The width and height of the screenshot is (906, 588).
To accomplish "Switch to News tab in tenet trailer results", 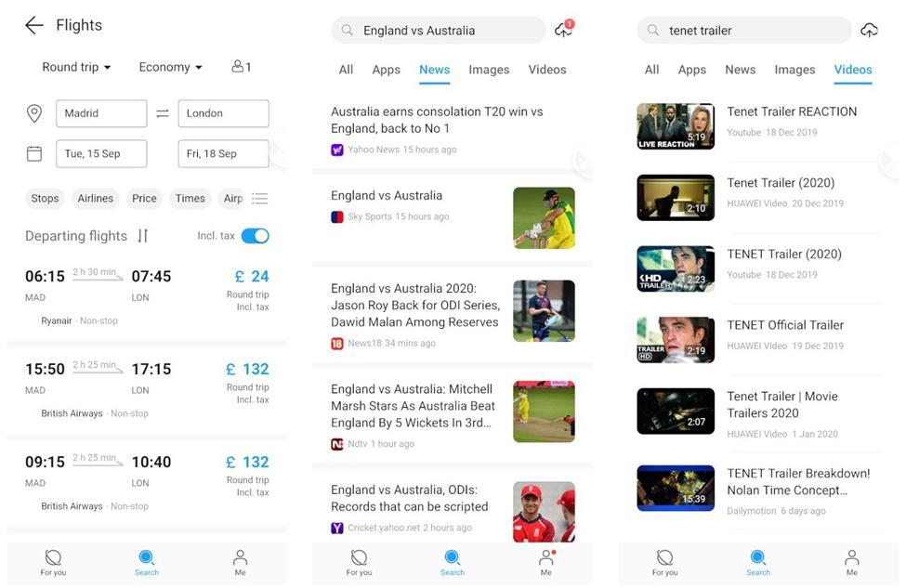I will [x=741, y=70].
